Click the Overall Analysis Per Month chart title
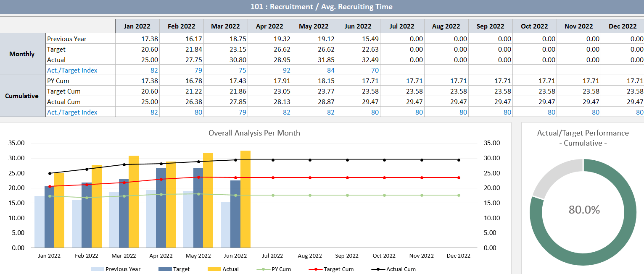 tap(255, 133)
